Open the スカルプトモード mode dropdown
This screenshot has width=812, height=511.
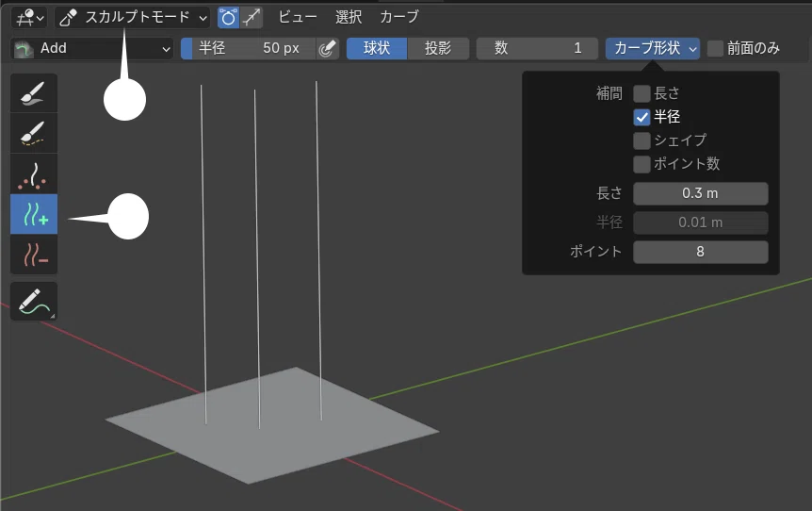133,18
